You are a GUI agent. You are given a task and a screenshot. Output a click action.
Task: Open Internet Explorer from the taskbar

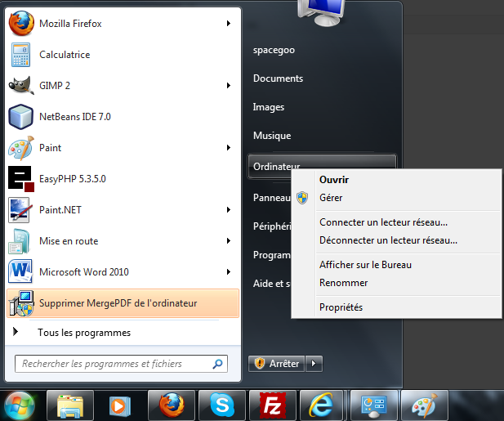tap(322, 406)
